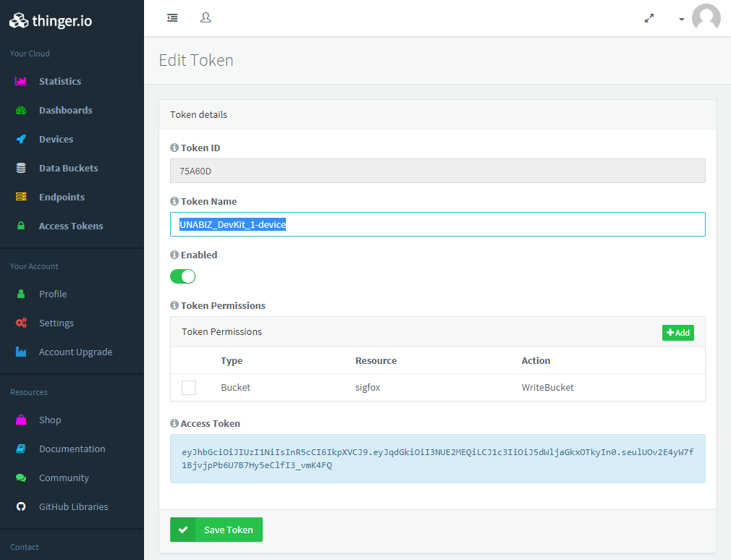Click the Data Buckets database icon
Image resolution: width=731 pixels, height=560 pixels.
[21, 168]
